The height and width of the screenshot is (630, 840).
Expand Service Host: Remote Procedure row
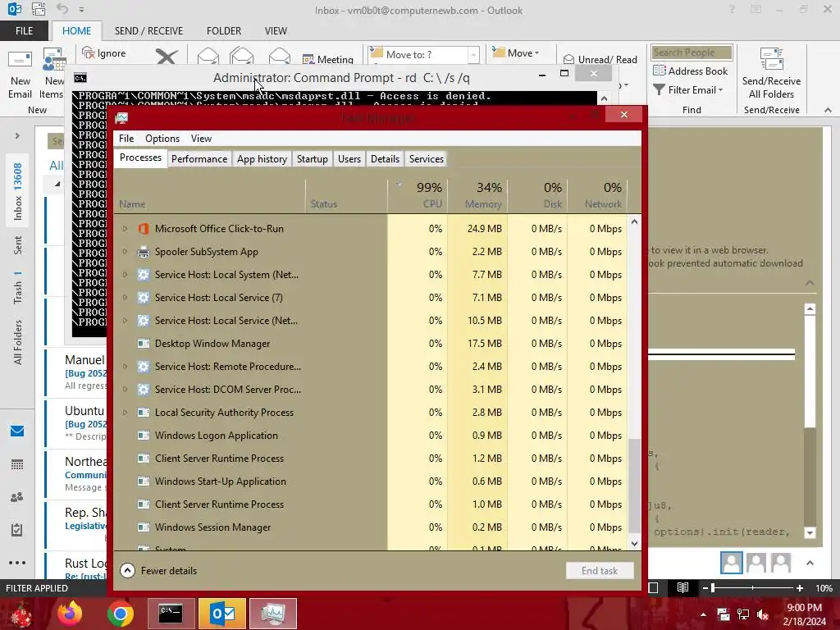[x=125, y=367]
